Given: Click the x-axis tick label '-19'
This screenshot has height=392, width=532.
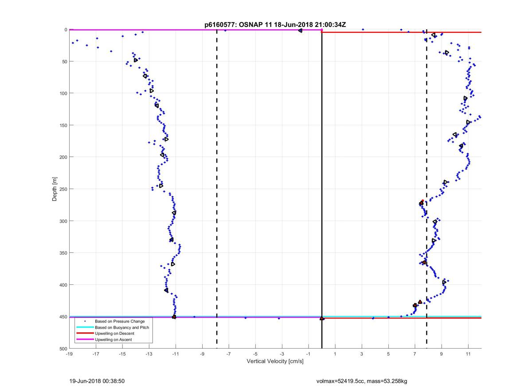Looking at the screenshot, I should coord(69,354).
